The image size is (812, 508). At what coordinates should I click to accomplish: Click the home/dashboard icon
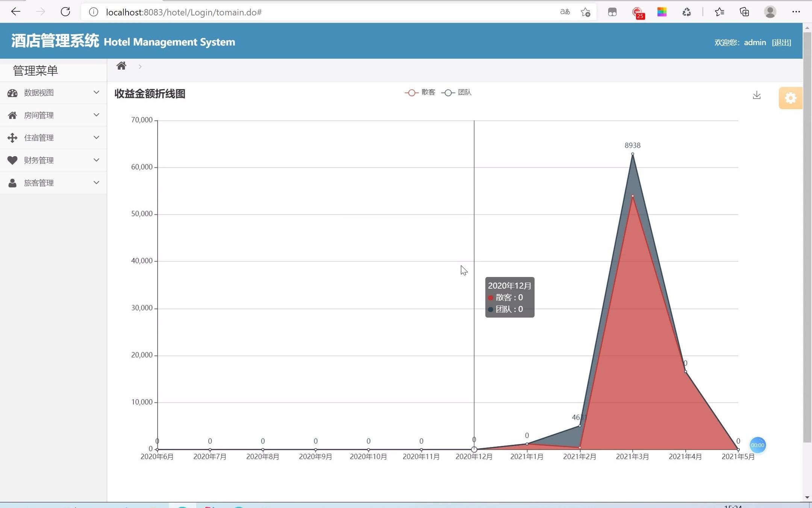tap(121, 65)
